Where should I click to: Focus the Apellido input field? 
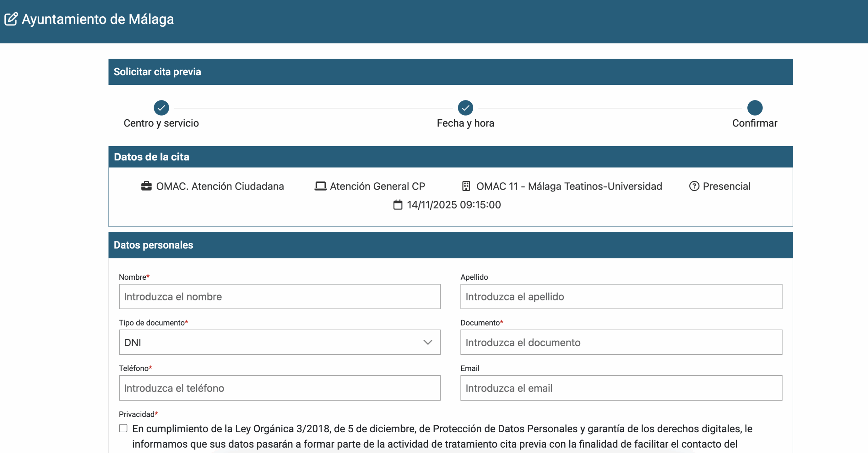(621, 297)
